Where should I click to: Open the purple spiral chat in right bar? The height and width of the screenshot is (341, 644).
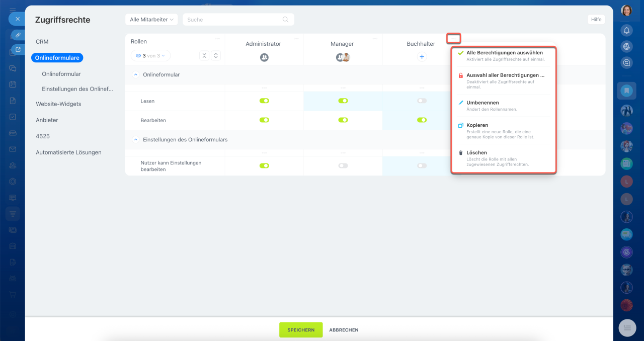pos(626,251)
